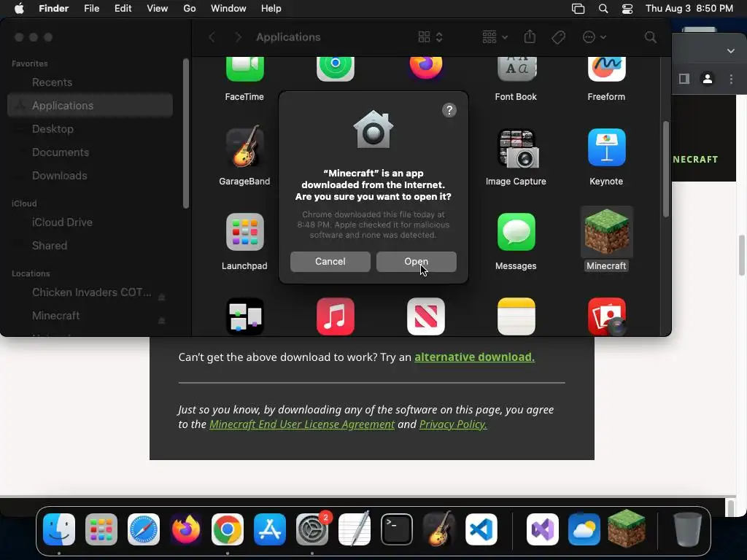This screenshot has width=747, height=560.
Task: Select the Firefox app icon in Finder
Action: [x=426, y=68]
